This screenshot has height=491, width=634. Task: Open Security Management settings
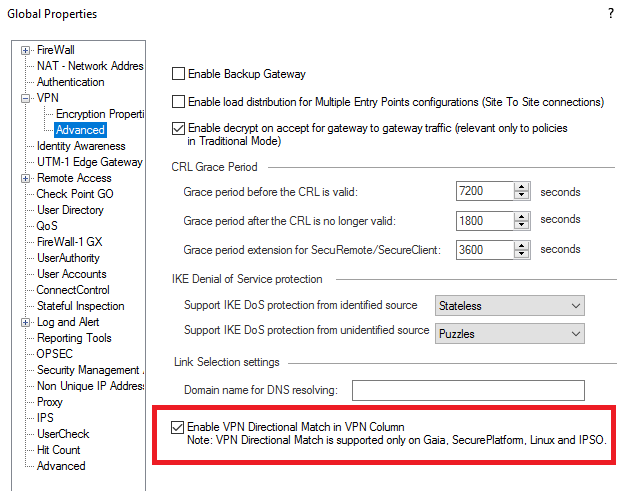(x=90, y=370)
